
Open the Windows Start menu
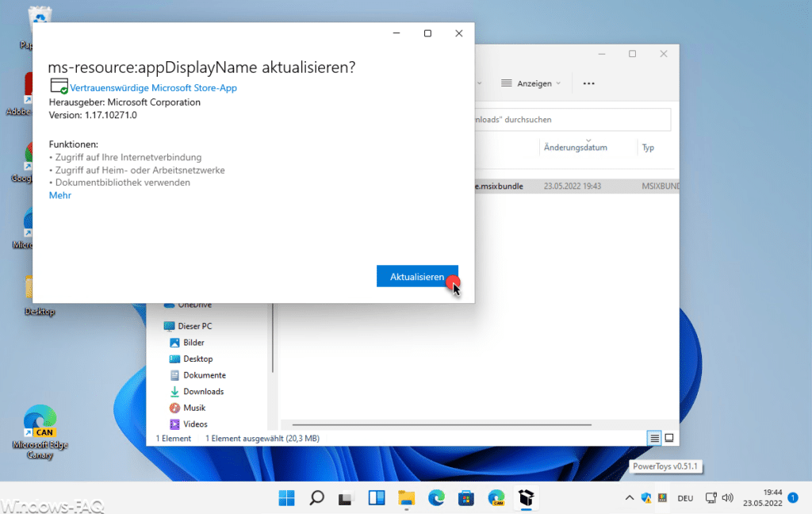[286, 498]
